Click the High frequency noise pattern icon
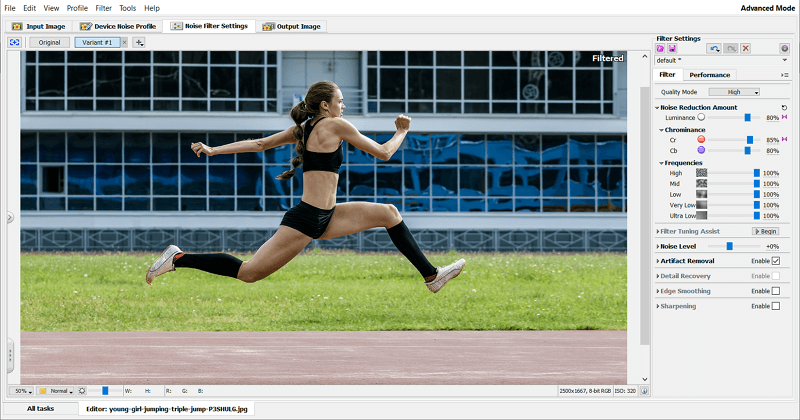 (702, 173)
